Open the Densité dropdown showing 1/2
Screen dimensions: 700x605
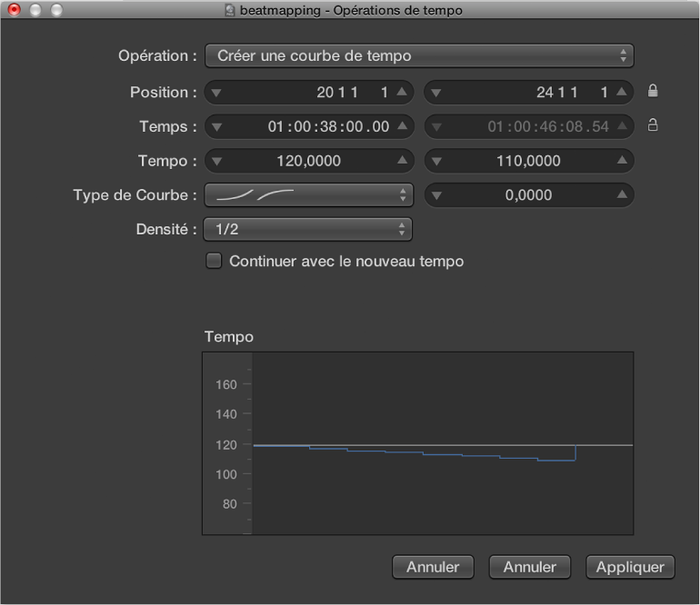[x=307, y=229]
